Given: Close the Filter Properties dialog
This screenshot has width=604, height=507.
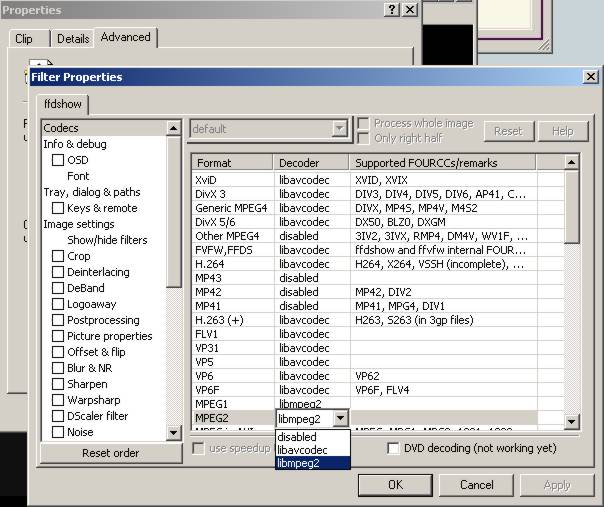Looking at the screenshot, I should point(590,77).
